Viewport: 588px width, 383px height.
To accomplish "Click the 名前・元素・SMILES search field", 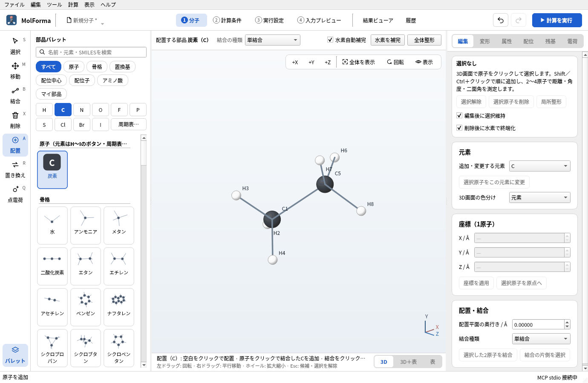I will [x=91, y=52].
